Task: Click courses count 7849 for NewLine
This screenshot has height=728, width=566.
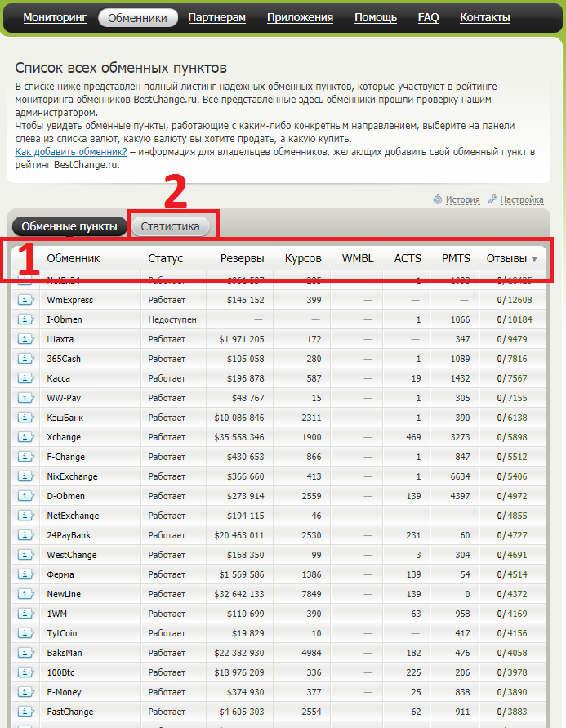Action: [x=311, y=594]
